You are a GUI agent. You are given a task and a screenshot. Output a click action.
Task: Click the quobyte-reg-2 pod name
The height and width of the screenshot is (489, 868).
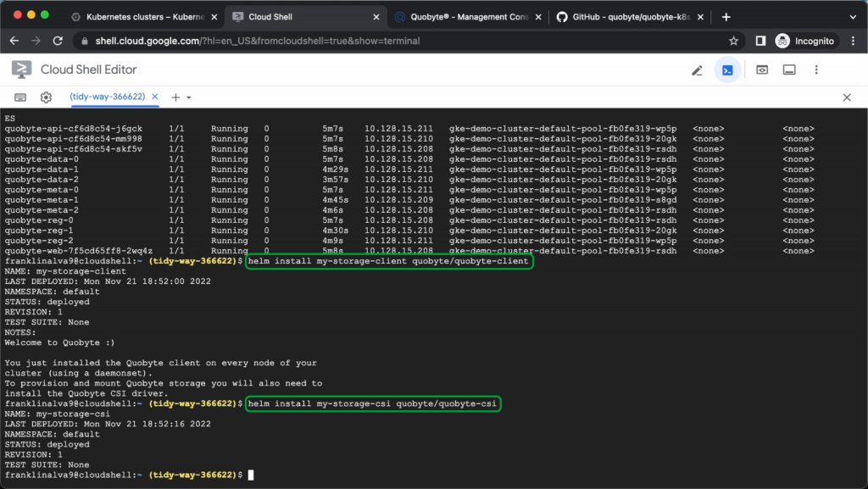point(39,242)
